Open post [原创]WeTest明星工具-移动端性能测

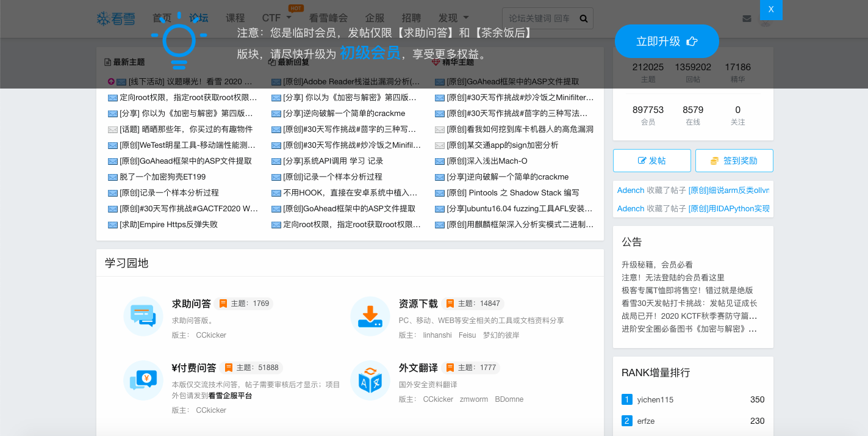[187, 145]
